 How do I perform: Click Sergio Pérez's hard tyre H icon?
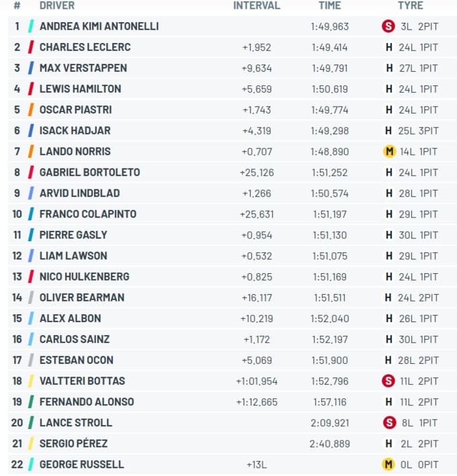388,444
